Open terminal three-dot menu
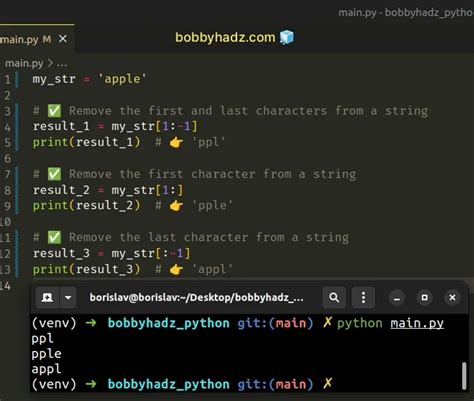The width and height of the screenshot is (474, 401). 363,297
